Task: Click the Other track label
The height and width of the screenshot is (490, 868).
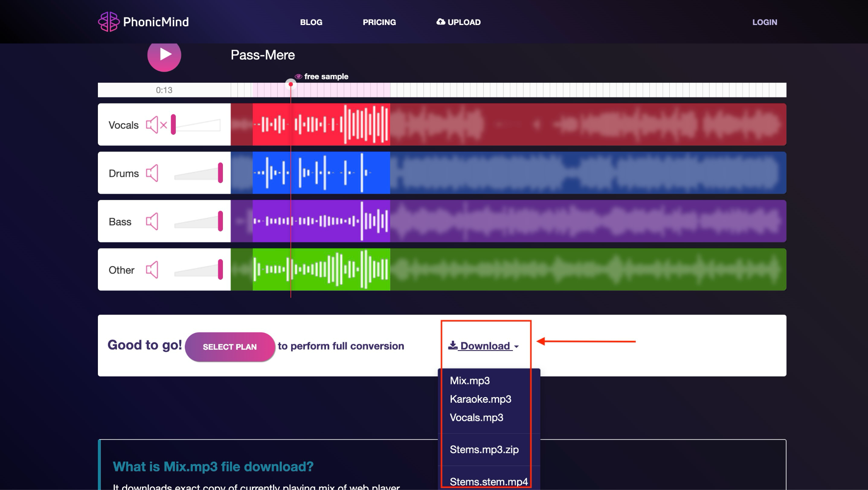Action: click(121, 270)
